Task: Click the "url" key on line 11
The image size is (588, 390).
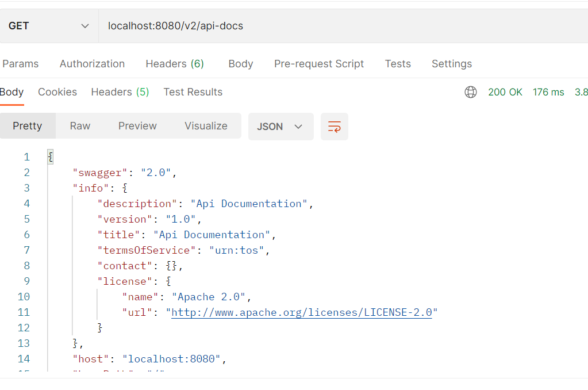Action: coord(137,312)
